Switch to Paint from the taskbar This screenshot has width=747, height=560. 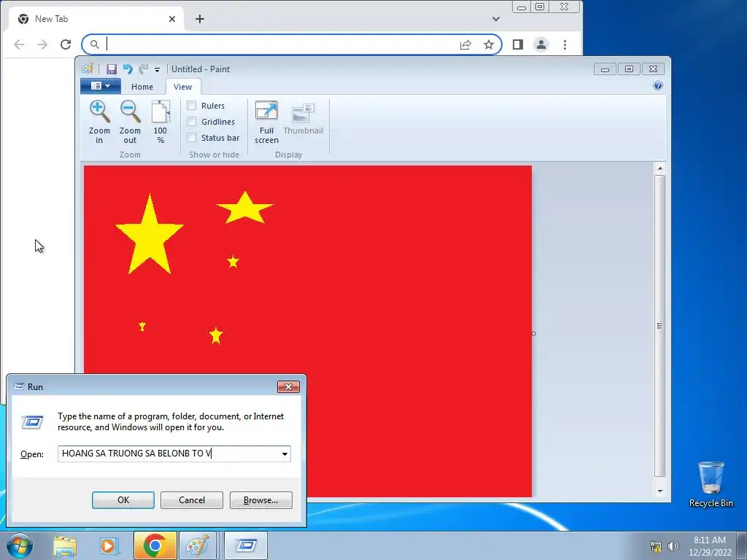[x=197, y=545]
